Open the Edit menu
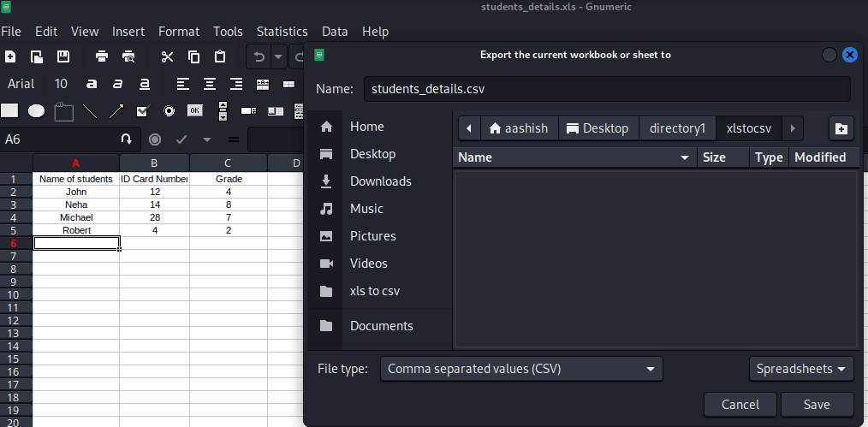 point(46,32)
